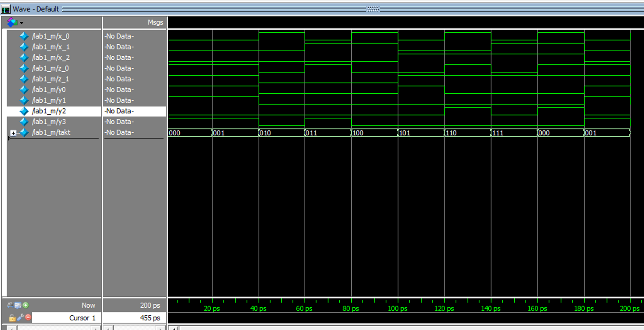
Task: Click the takt bus segment labeled 101
Action: coord(421,133)
